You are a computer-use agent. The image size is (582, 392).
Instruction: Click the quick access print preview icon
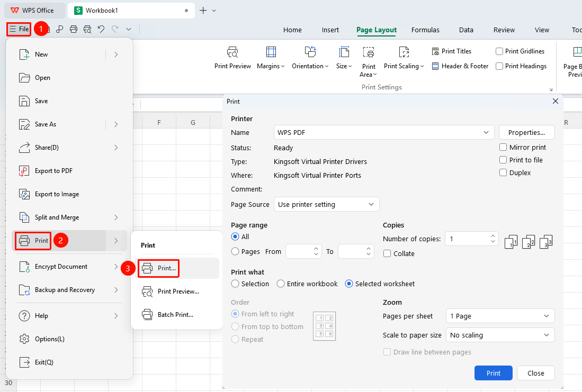coord(87,29)
